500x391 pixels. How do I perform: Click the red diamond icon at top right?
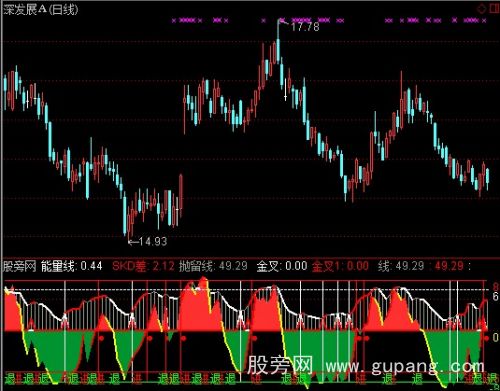pos(482,9)
